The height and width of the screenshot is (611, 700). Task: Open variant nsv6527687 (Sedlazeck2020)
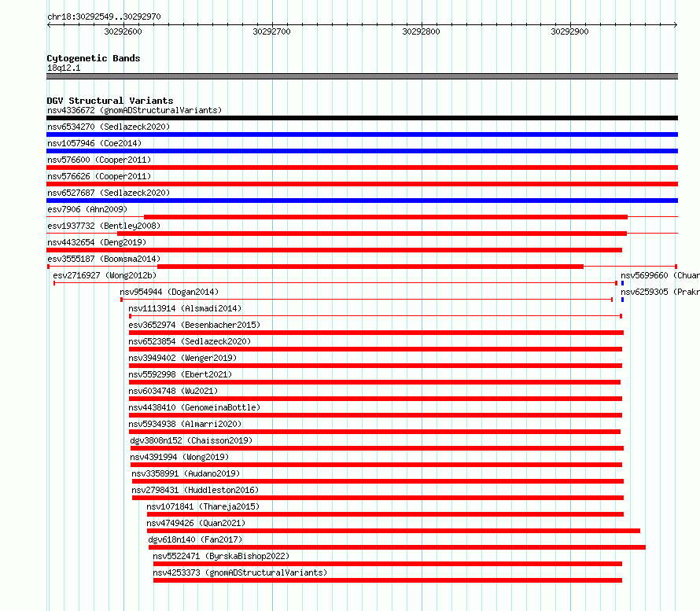[x=109, y=193]
